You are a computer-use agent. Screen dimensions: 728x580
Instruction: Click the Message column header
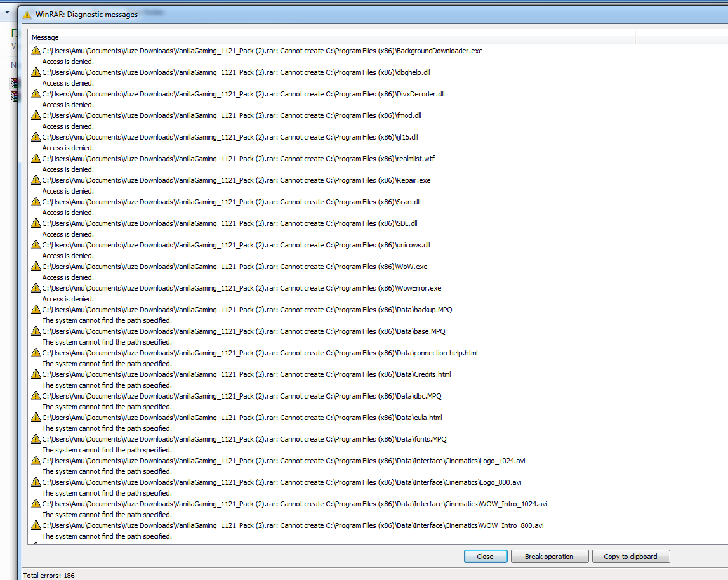(331, 37)
